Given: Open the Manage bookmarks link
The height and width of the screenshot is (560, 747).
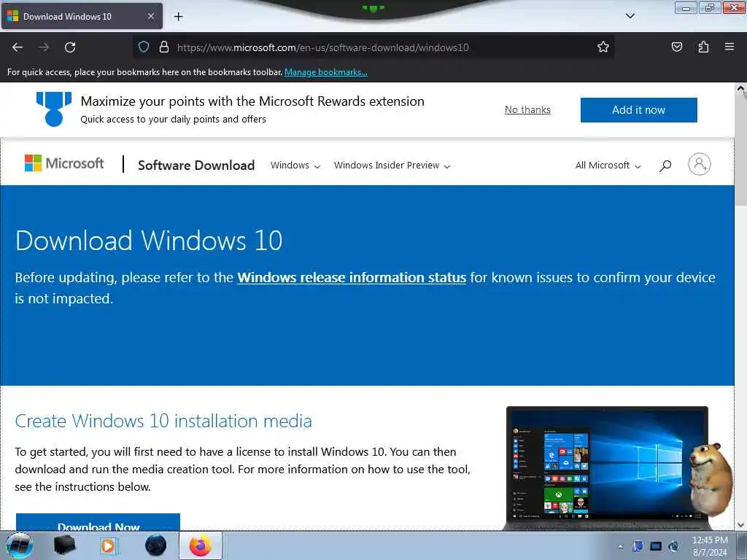Looking at the screenshot, I should (326, 72).
